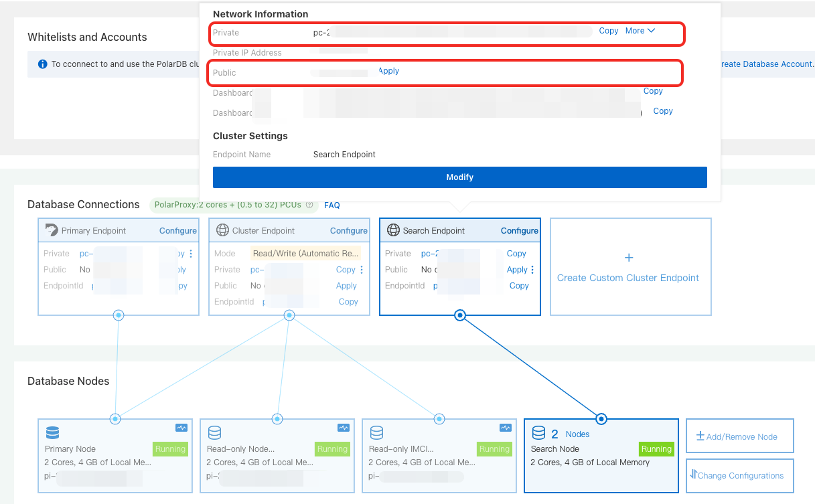Screen dimensions: 815x504
Task: Click connector circle above Read-only IMCI card
Action: (x=439, y=419)
